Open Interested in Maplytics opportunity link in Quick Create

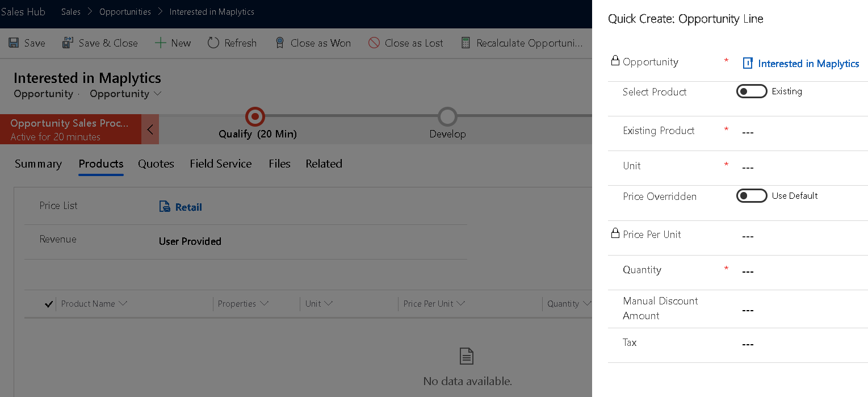click(x=808, y=64)
